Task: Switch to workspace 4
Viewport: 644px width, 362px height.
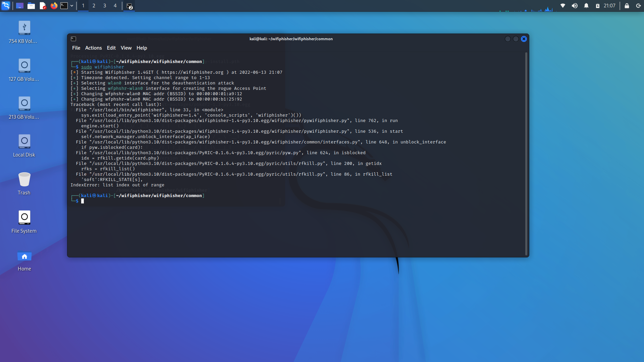Action: click(115, 6)
